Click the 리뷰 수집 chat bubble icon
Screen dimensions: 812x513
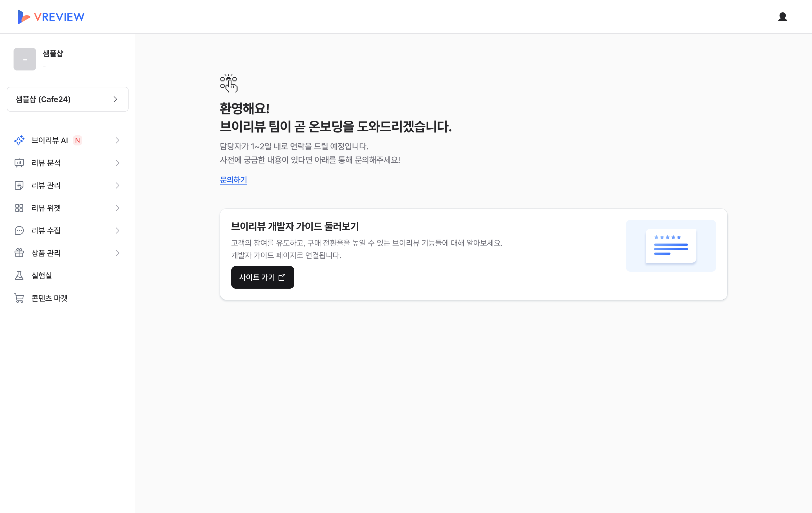coord(19,231)
